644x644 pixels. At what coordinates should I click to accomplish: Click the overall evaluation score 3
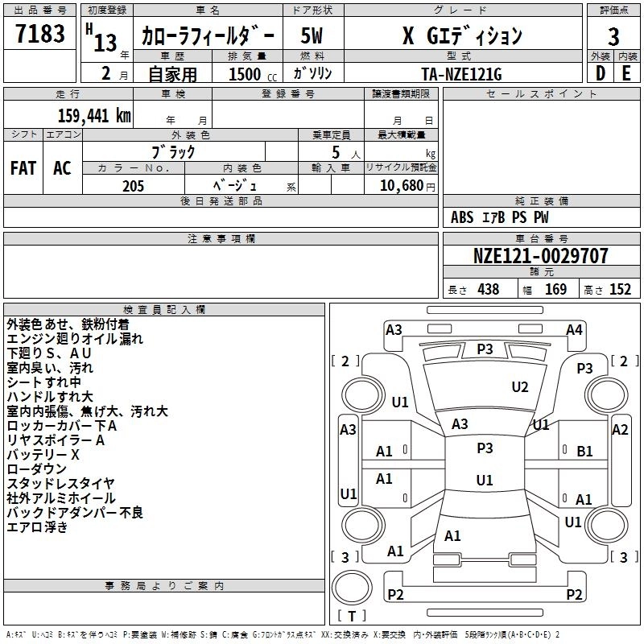tap(613, 35)
